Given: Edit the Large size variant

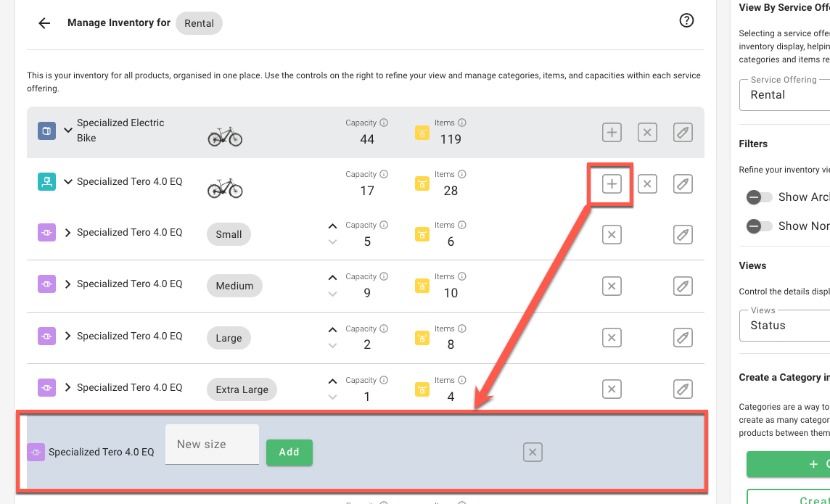Looking at the screenshot, I should click(683, 338).
